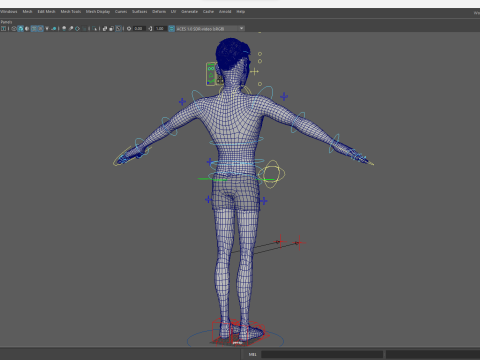Toggle X-ray active components icon

tap(118, 29)
